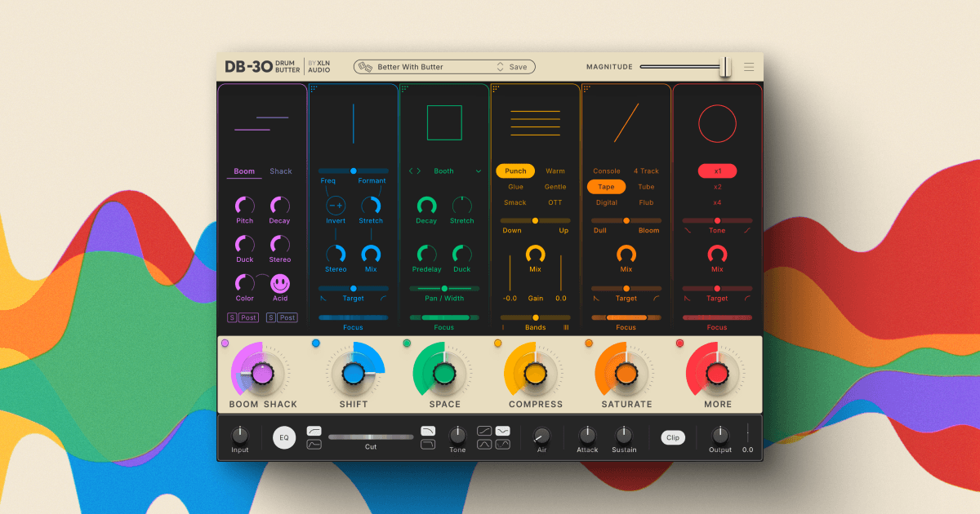Screen dimensions: 980x514
Task: Open the preset chevron next to Better With Butter
Action: pos(500,66)
